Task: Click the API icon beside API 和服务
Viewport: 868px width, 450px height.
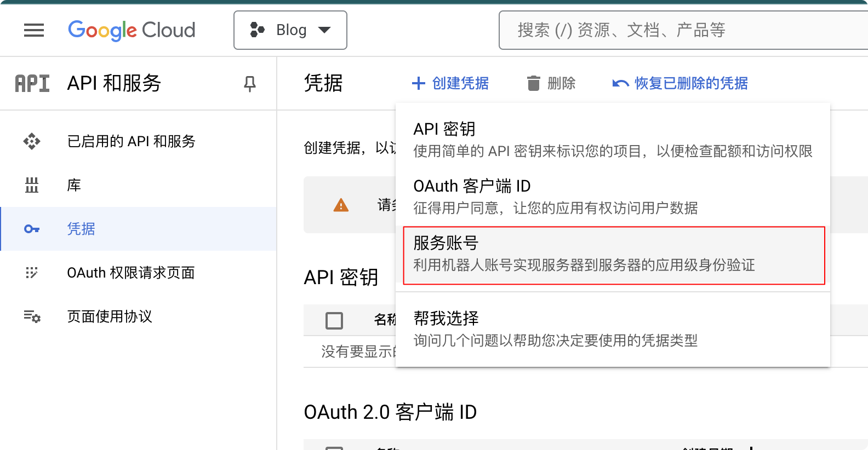Action: (32, 83)
